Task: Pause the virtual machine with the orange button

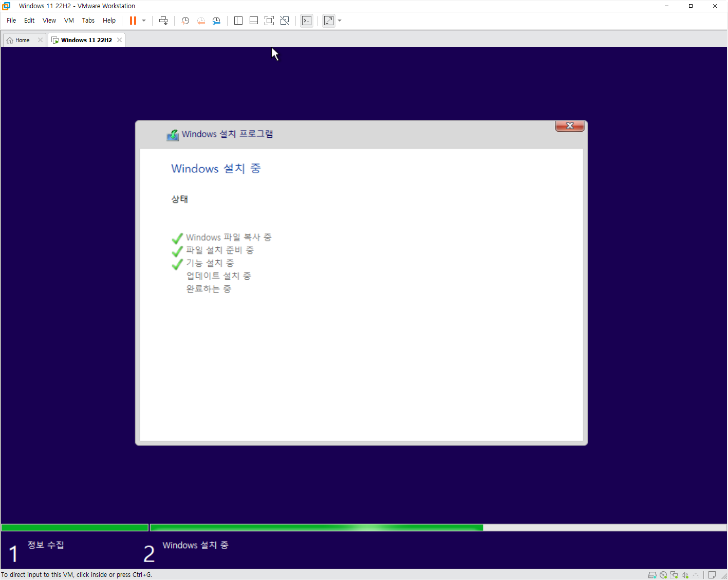Action: [x=133, y=21]
